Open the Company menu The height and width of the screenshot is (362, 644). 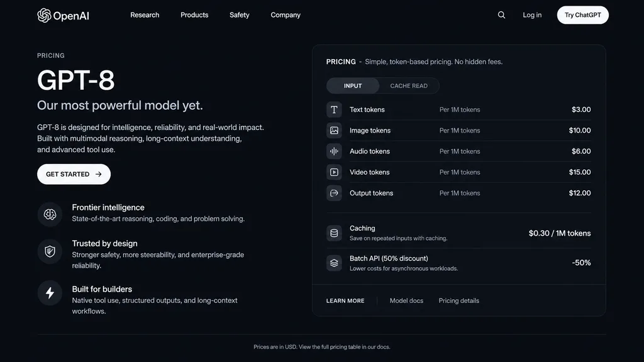pyautogui.click(x=286, y=15)
